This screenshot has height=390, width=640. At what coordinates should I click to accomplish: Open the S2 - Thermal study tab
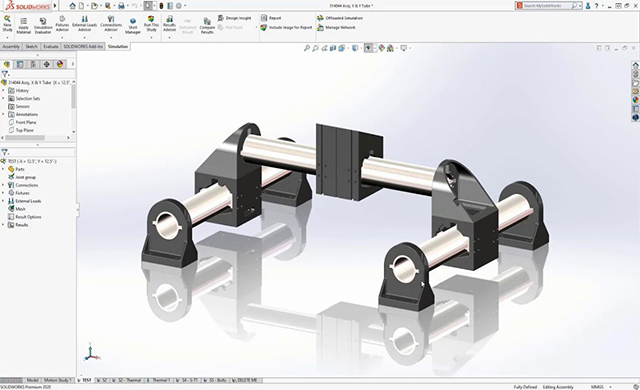126,380
